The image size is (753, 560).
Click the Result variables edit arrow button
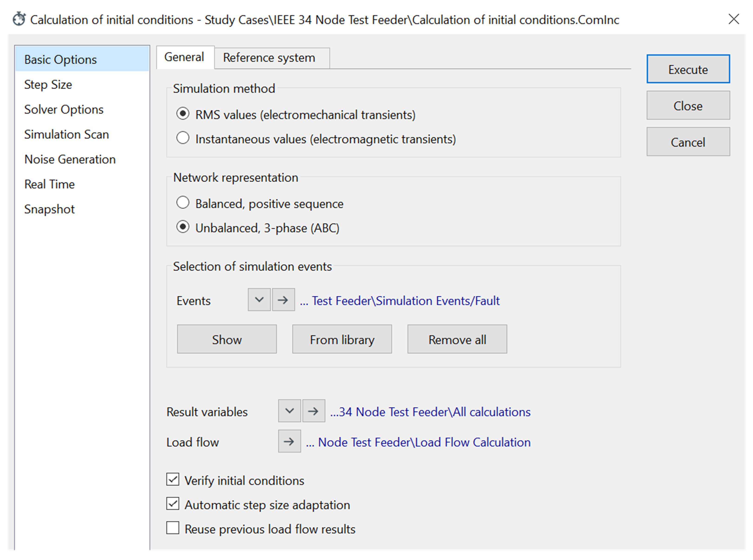click(x=313, y=411)
